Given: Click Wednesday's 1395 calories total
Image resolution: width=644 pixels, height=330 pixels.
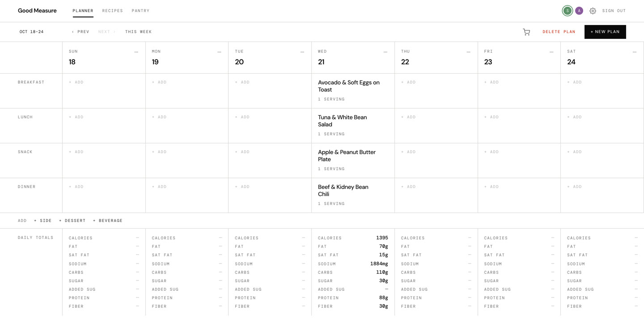Looking at the screenshot, I should tap(382, 238).
